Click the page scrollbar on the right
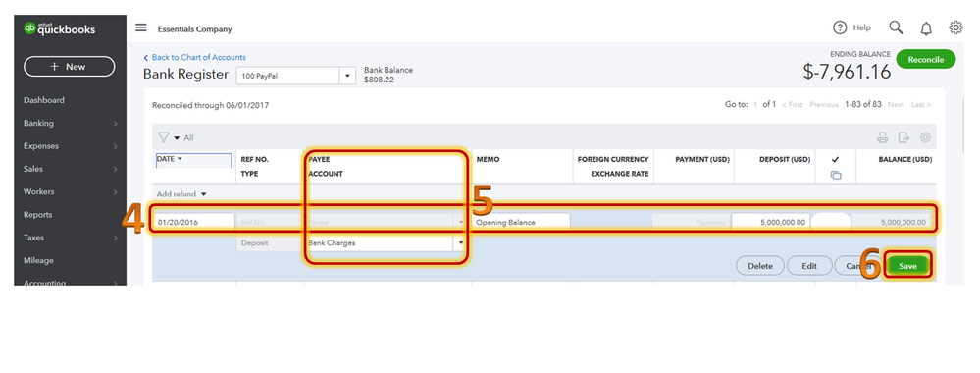 [x=963, y=126]
